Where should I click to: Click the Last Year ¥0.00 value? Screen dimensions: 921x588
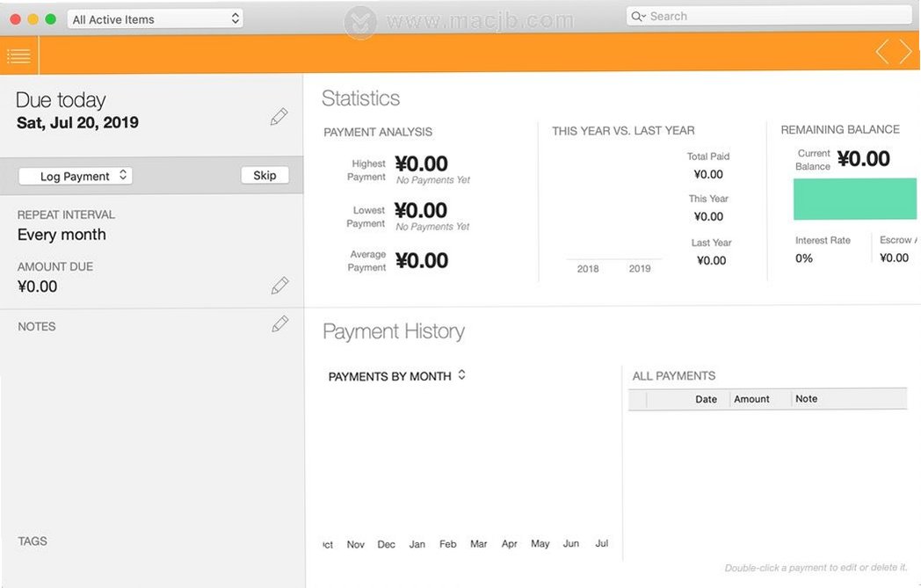coord(711,260)
